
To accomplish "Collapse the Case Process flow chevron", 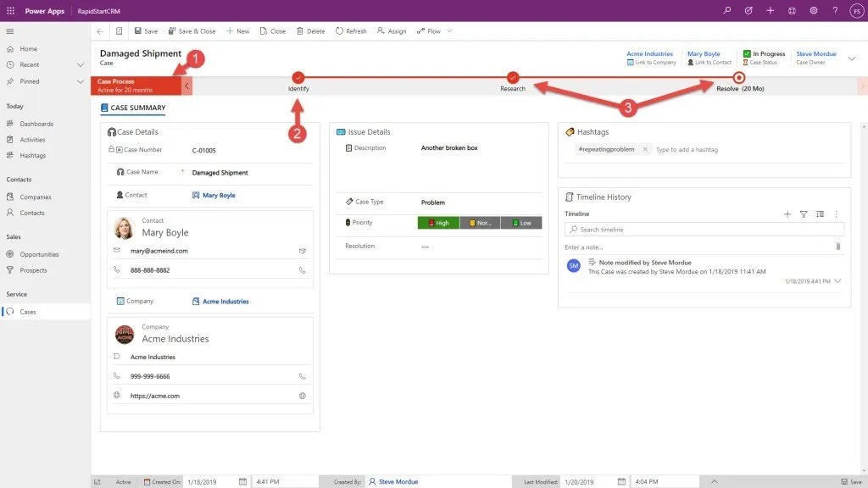I will pyautogui.click(x=186, y=86).
